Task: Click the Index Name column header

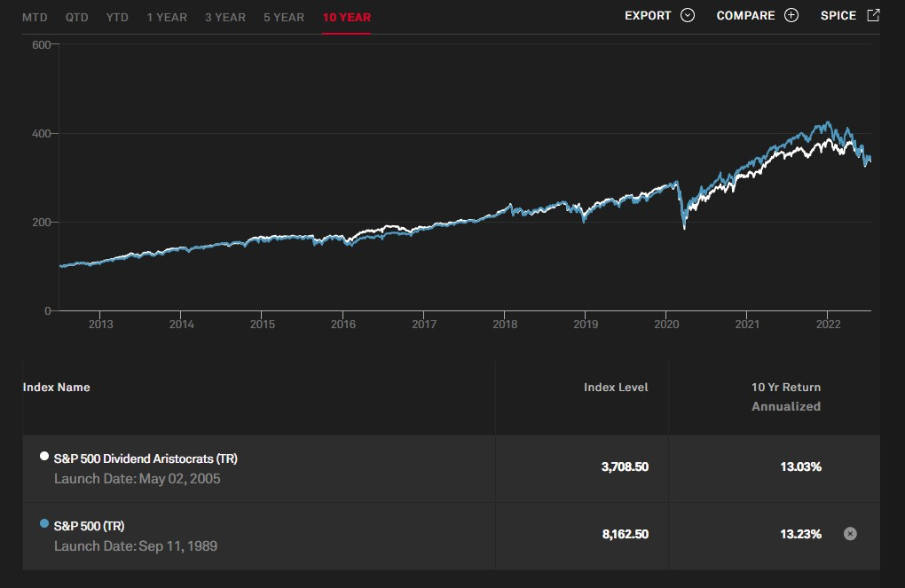Action: 56,388
